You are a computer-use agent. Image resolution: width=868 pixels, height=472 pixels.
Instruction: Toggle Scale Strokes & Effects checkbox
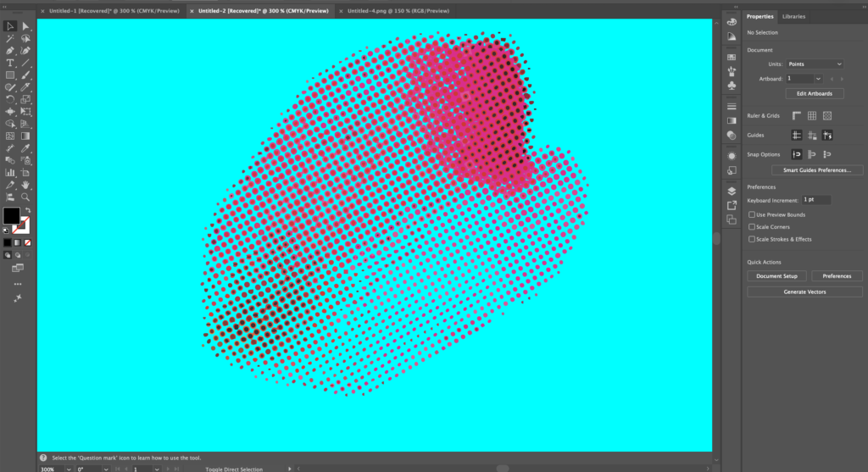click(x=752, y=239)
